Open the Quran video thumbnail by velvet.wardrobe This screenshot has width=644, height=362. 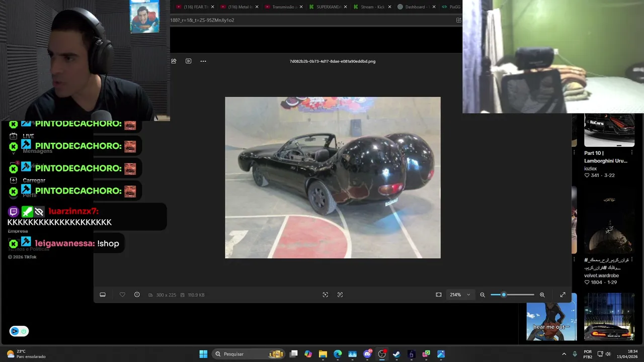pyautogui.click(x=609, y=221)
